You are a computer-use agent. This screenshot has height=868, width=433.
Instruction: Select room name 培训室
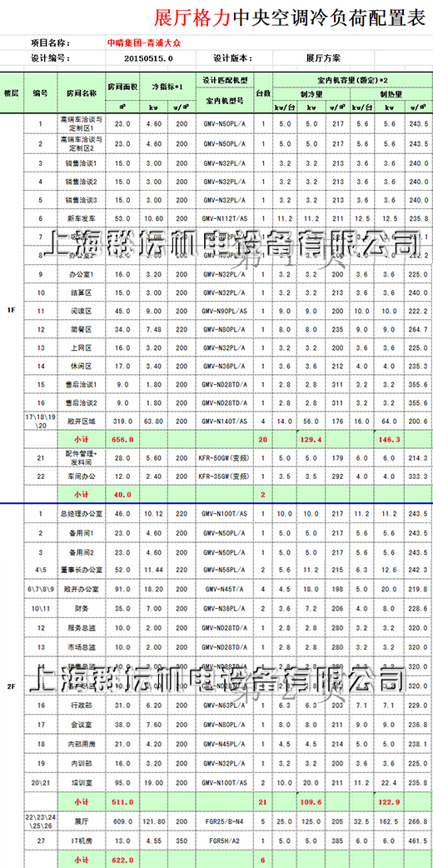[x=81, y=782]
